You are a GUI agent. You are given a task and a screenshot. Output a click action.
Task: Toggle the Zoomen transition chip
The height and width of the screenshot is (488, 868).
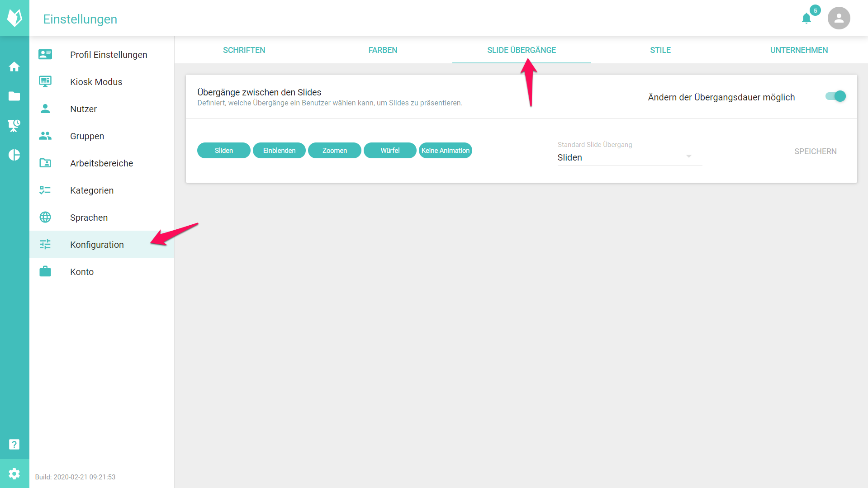click(335, 151)
